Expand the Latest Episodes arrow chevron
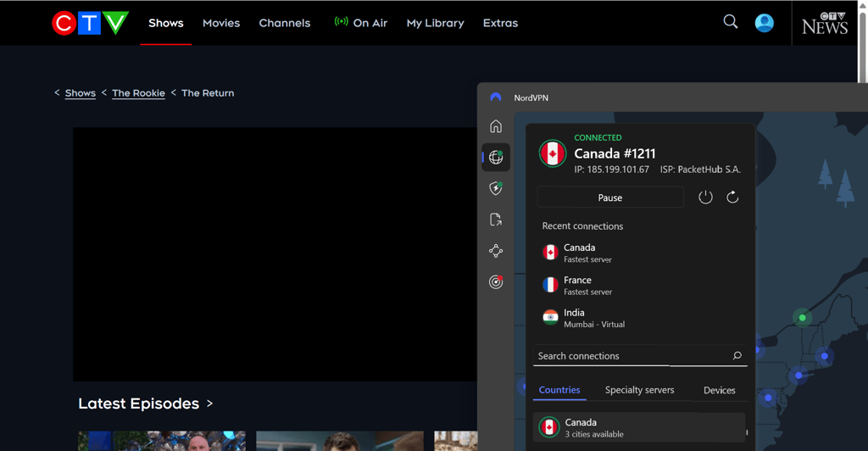The image size is (868, 451). pos(210,404)
